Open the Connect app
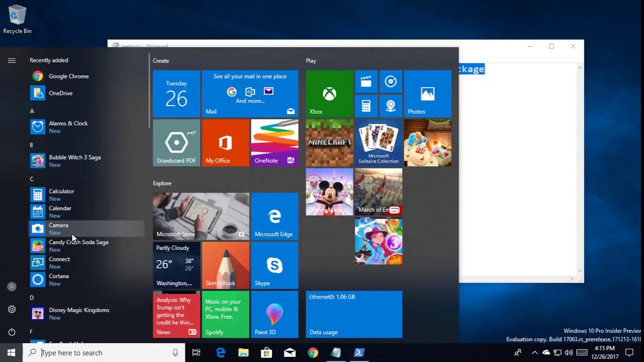The image size is (644, 362). (87, 262)
